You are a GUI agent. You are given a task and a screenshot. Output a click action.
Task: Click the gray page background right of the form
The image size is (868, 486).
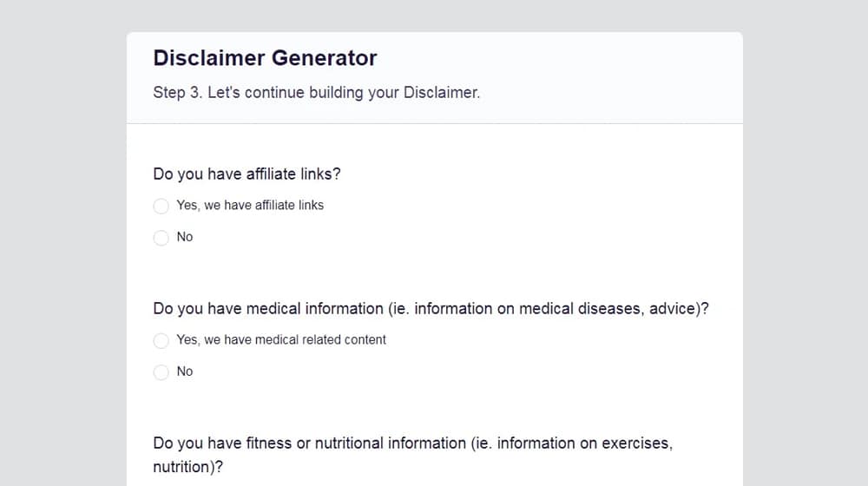coord(806,260)
